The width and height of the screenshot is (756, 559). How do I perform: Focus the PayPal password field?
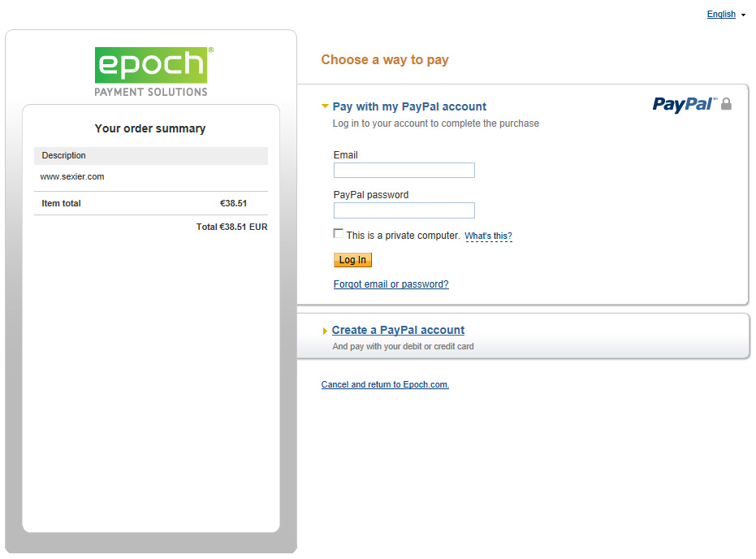coord(404,210)
